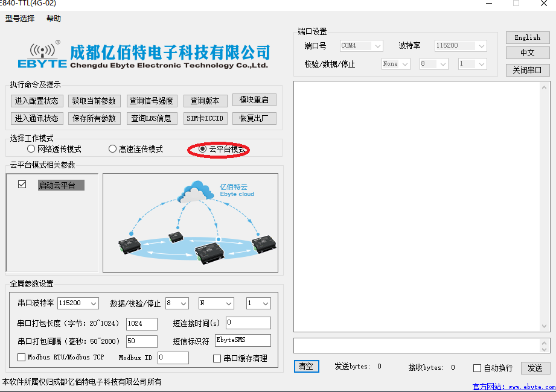Toggle the 启动云平台 checkbox

tap(22, 185)
